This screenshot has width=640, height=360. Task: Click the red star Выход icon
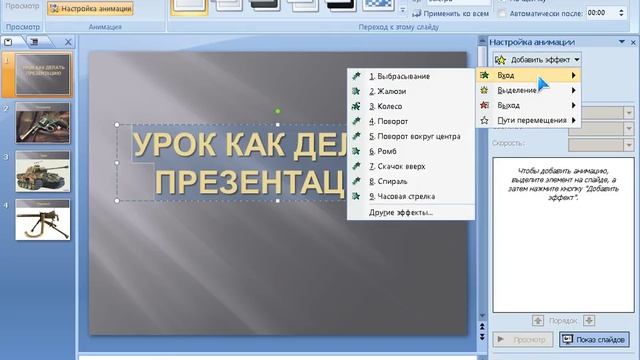[484, 105]
